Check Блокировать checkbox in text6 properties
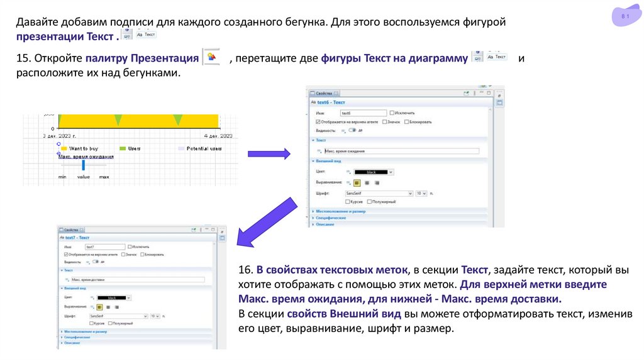Screen dimensions: 644x361 (x=407, y=122)
